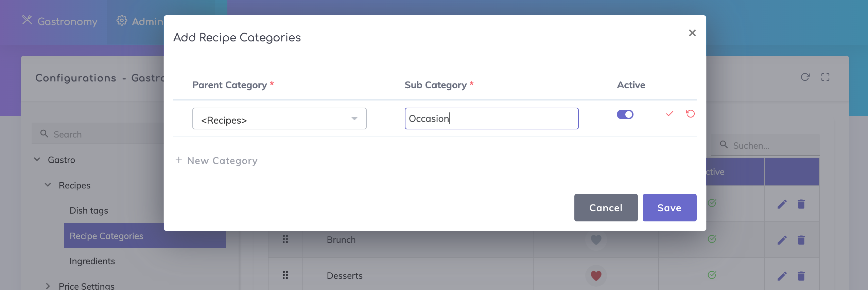Open the Gastronomy menu tab
Viewport: 868px width, 290px height.
(x=60, y=21)
